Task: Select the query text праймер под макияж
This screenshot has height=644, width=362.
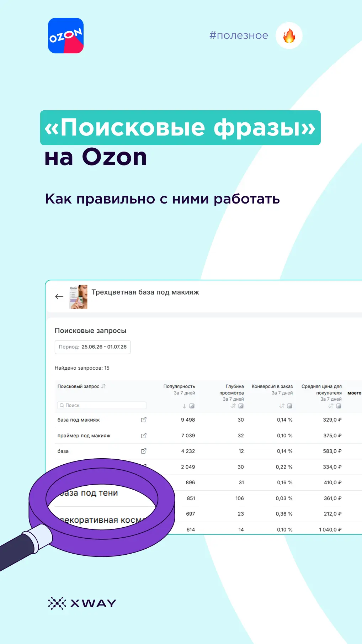Action: click(84, 436)
